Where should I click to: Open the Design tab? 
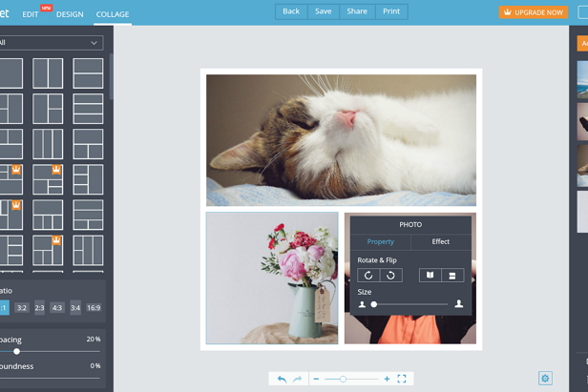tap(70, 14)
